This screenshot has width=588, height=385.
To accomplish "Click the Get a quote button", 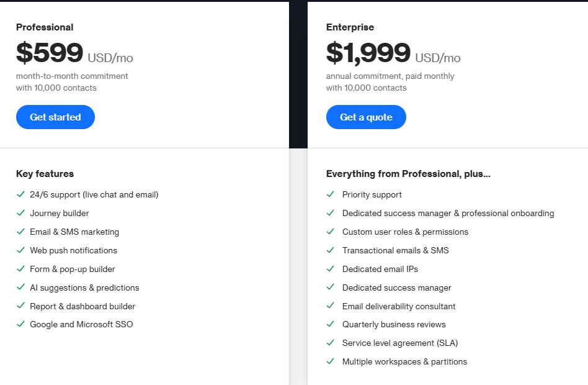I will tap(366, 117).
